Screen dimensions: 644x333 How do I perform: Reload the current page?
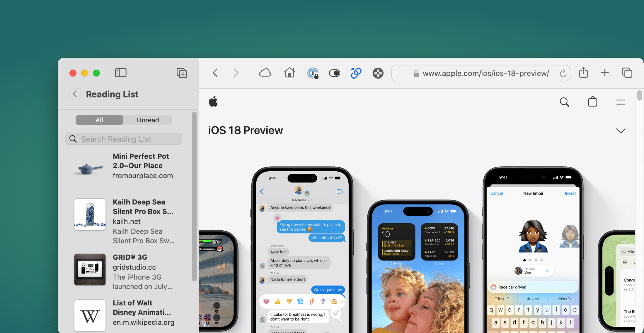(x=563, y=73)
